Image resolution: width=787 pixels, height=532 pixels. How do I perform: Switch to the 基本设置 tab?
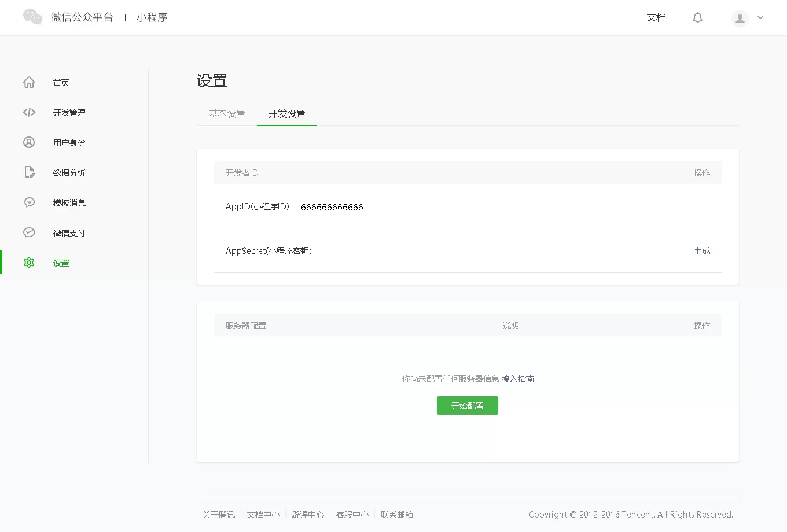227,114
